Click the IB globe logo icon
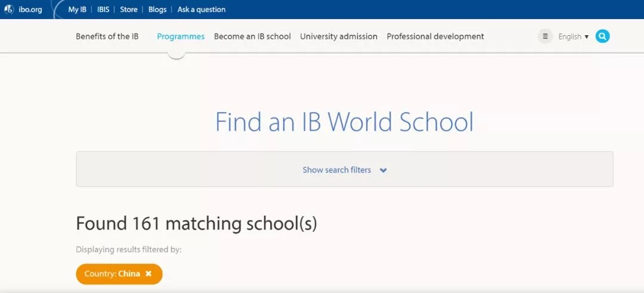The height and width of the screenshot is (293, 644). pos(9,10)
